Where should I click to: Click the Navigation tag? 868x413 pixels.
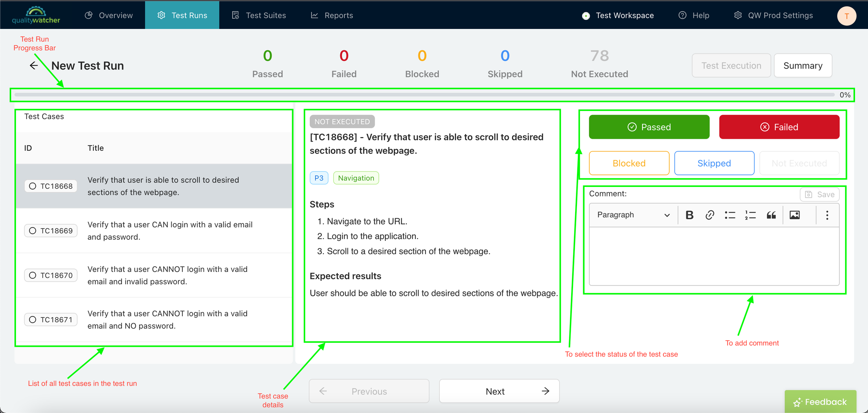[356, 178]
